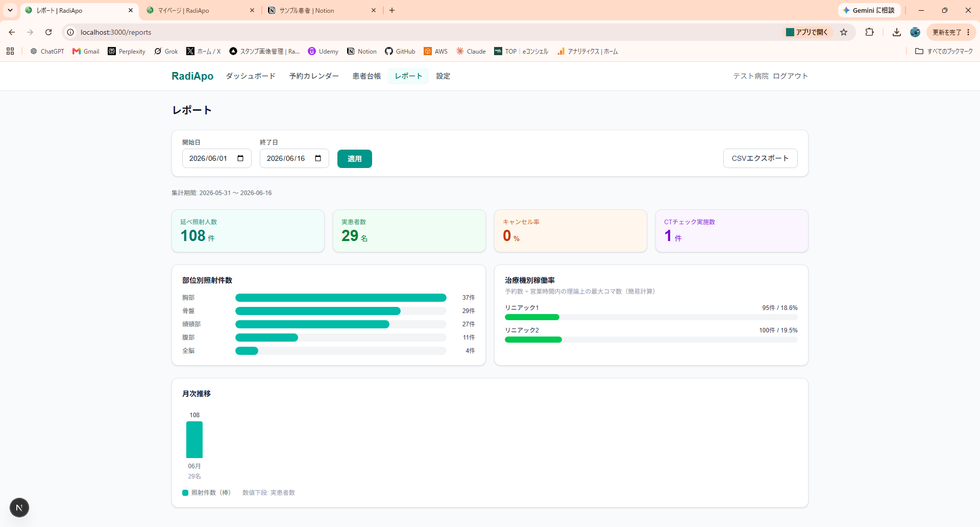The image size is (980, 527).
Task: Open the AWS bookmark
Action: pos(435,51)
